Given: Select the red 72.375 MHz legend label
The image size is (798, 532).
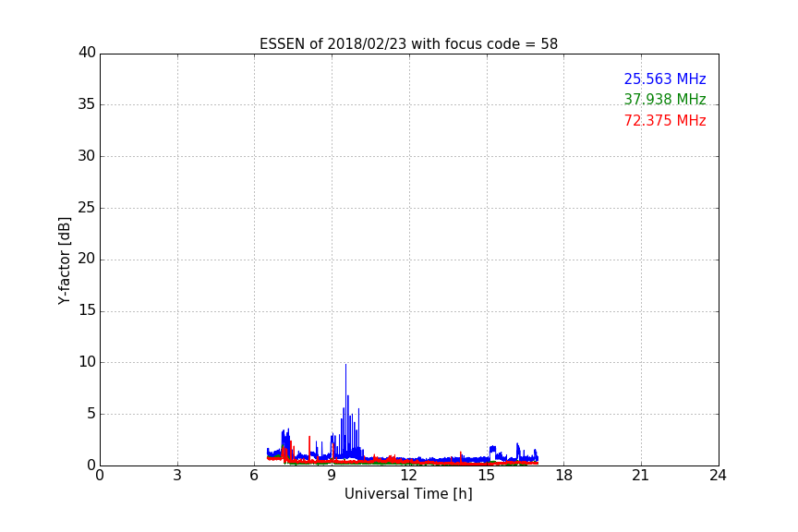Looking at the screenshot, I should (665, 121).
